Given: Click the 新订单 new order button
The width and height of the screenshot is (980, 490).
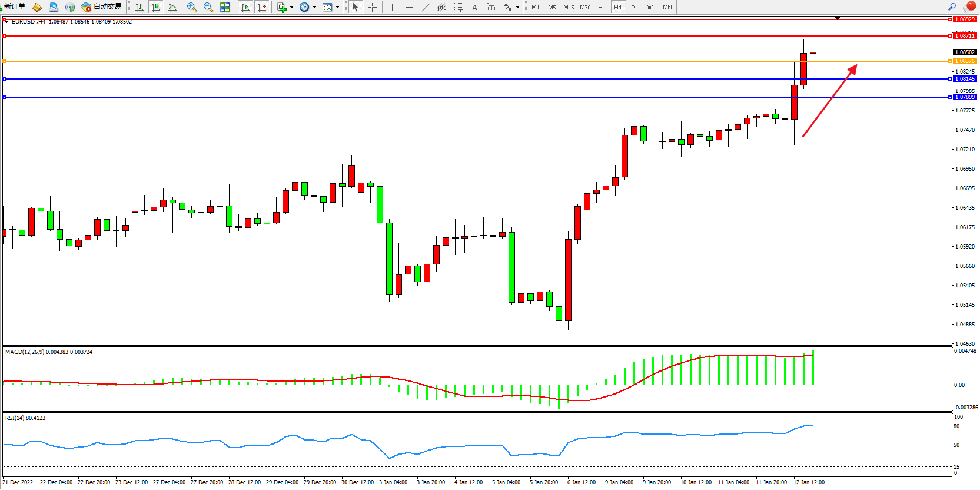Looking at the screenshot, I should coord(13,6).
